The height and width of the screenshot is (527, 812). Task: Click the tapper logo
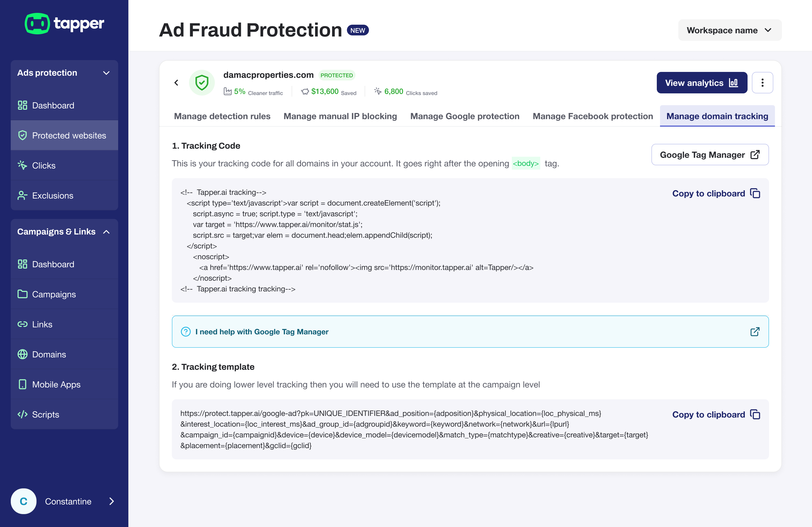(x=64, y=24)
